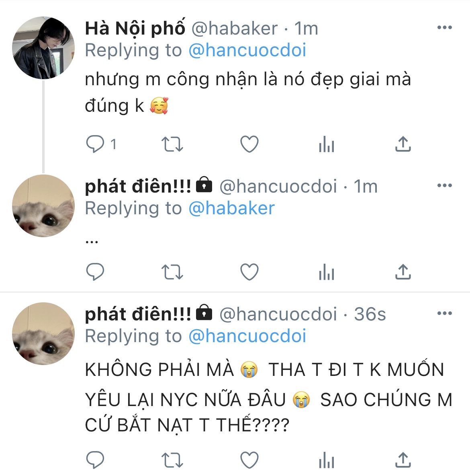Like the "..." reply tweet
470x476 pixels.
(x=249, y=272)
